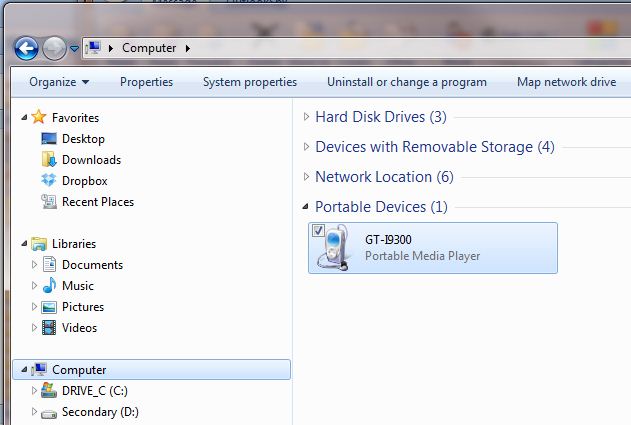Collapse the Computer tree node
The image size is (631, 425).
24,369
